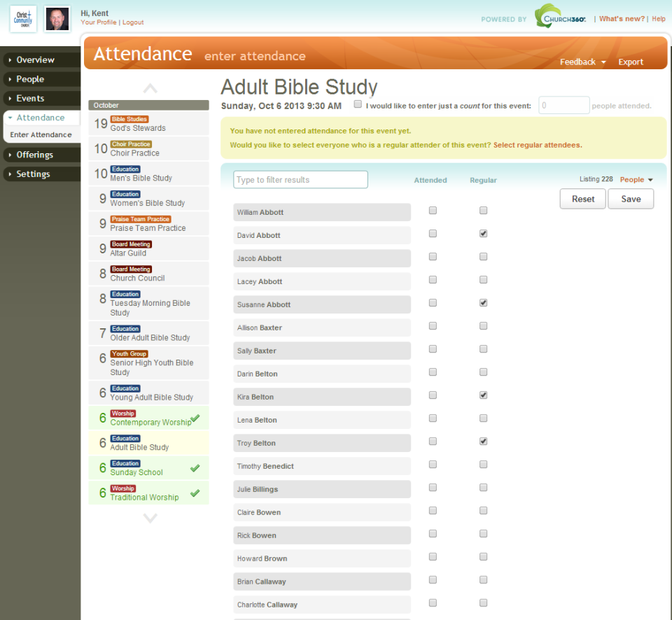Image resolution: width=672 pixels, height=620 pixels.
Task: Check Attended box for William Abbott
Action: pyautogui.click(x=433, y=211)
